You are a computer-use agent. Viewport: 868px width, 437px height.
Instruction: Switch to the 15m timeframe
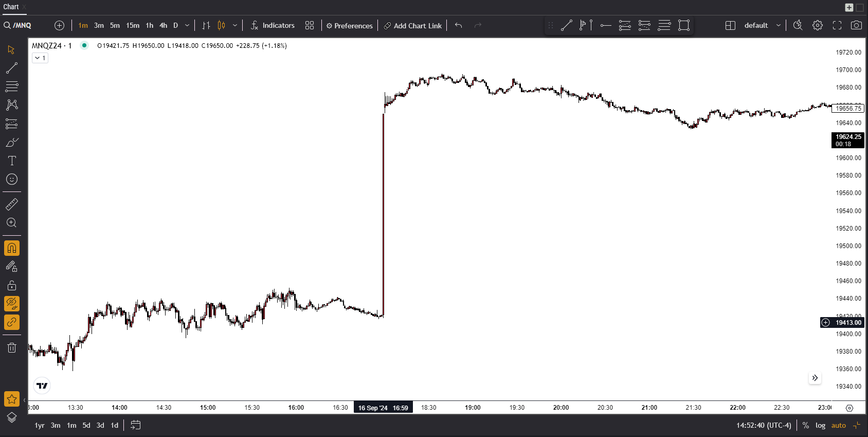point(133,25)
